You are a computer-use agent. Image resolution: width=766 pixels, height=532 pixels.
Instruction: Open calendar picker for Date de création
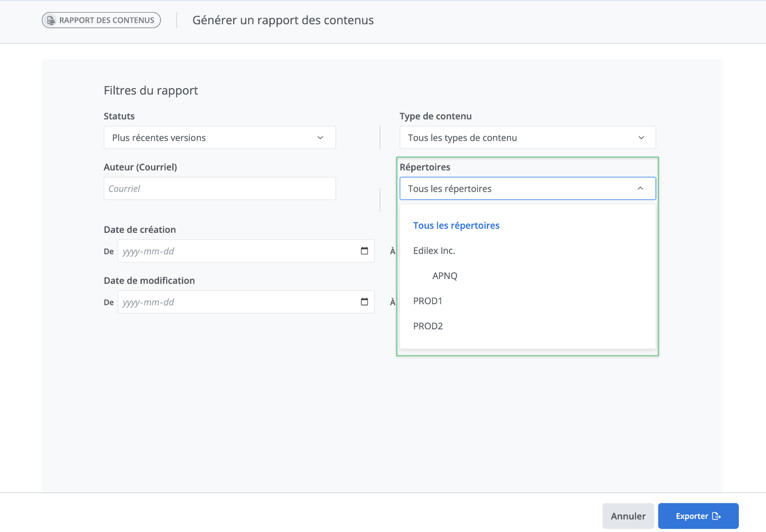[364, 251]
